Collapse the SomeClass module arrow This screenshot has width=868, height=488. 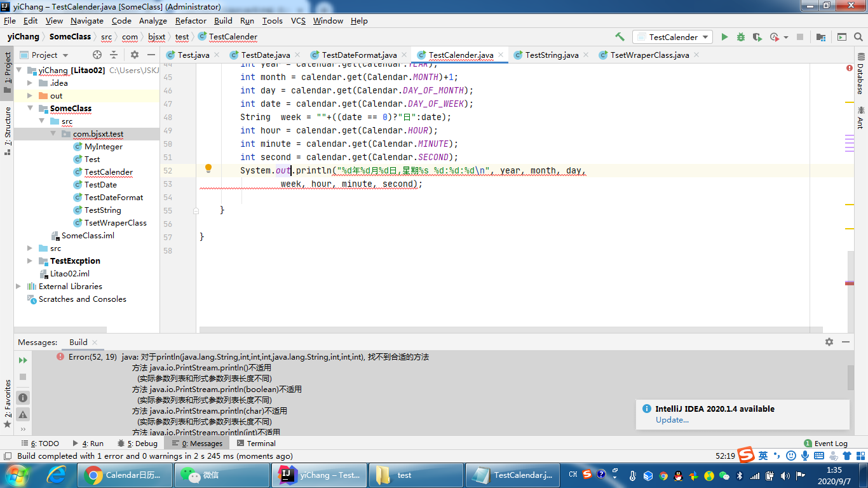30,109
